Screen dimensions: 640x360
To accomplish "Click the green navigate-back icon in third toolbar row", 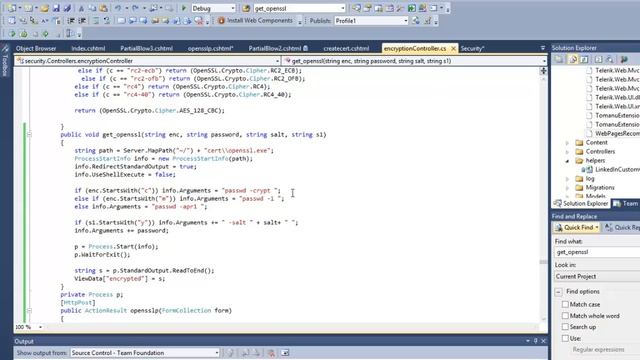I will point(12,33).
